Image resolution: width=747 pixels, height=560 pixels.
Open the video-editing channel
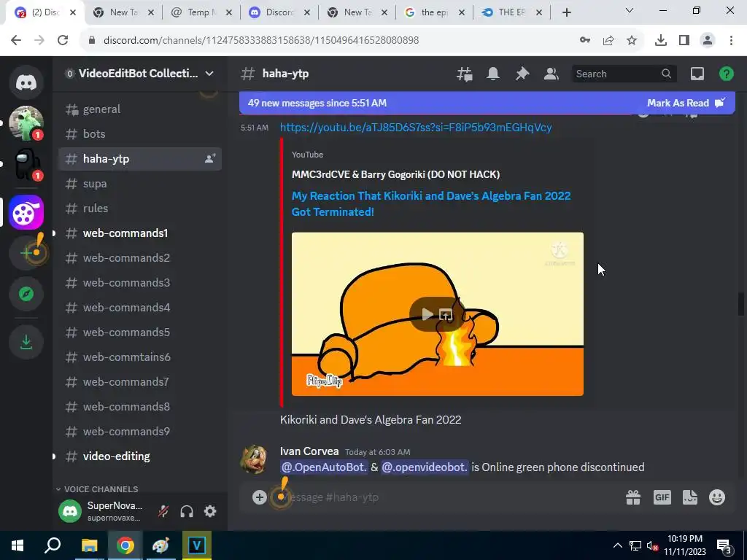(x=139, y=456)
